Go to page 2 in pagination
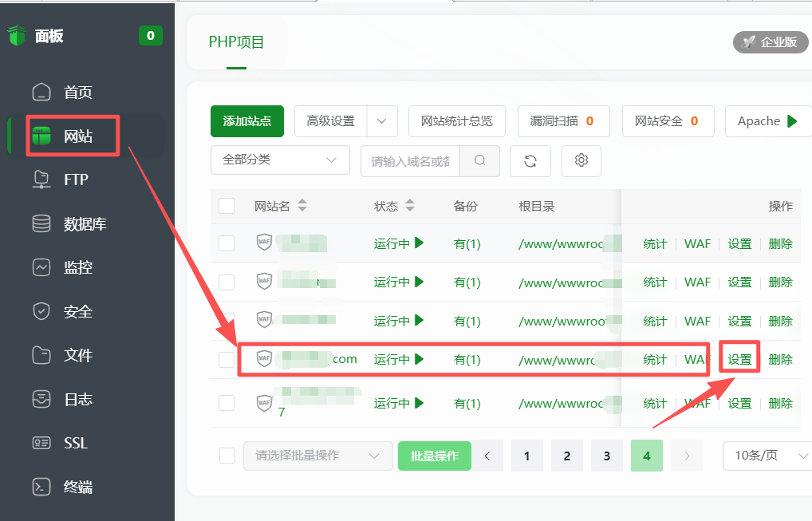The image size is (812, 521). (x=567, y=456)
